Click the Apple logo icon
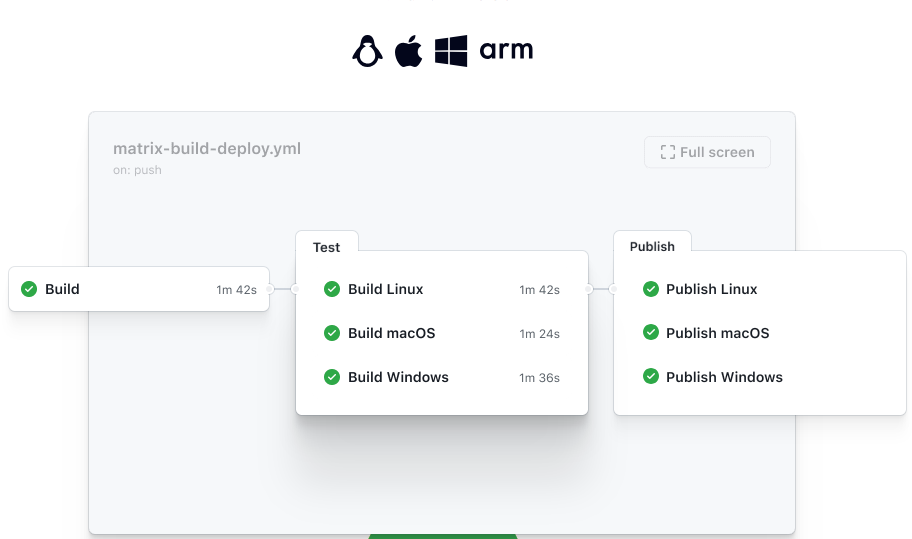 click(408, 51)
